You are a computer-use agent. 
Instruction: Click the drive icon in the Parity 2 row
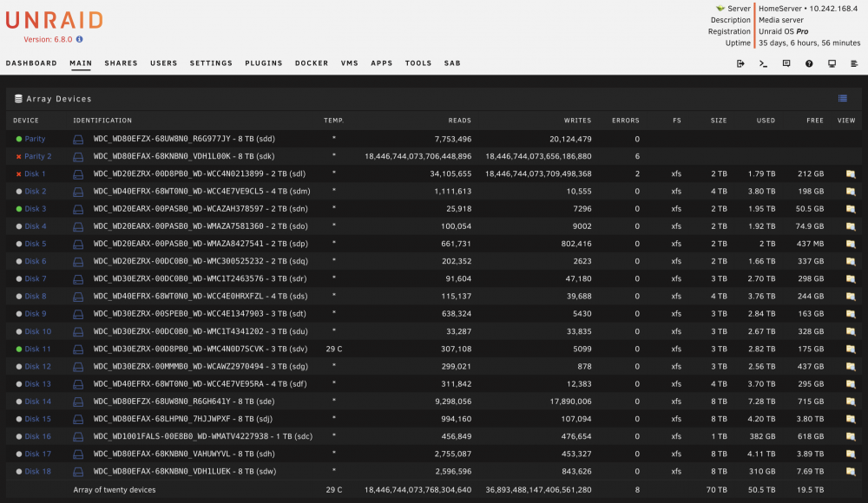pos(78,157)
